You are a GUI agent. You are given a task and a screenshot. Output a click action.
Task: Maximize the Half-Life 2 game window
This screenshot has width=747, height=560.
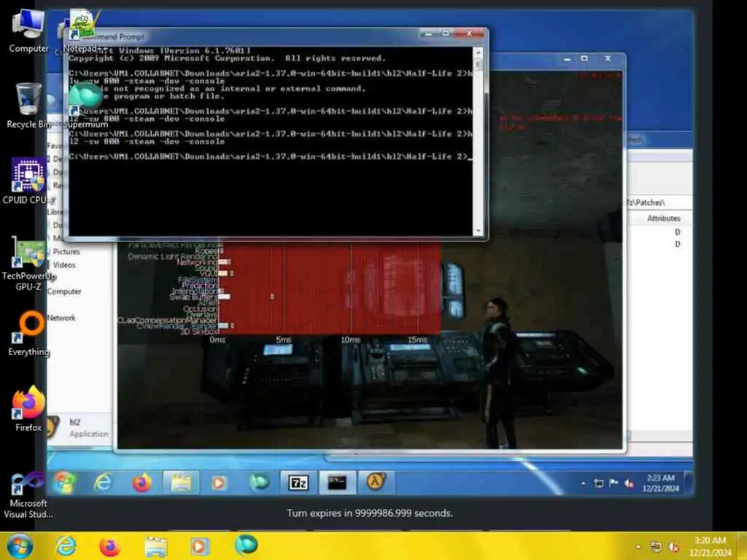pos(584,58)
